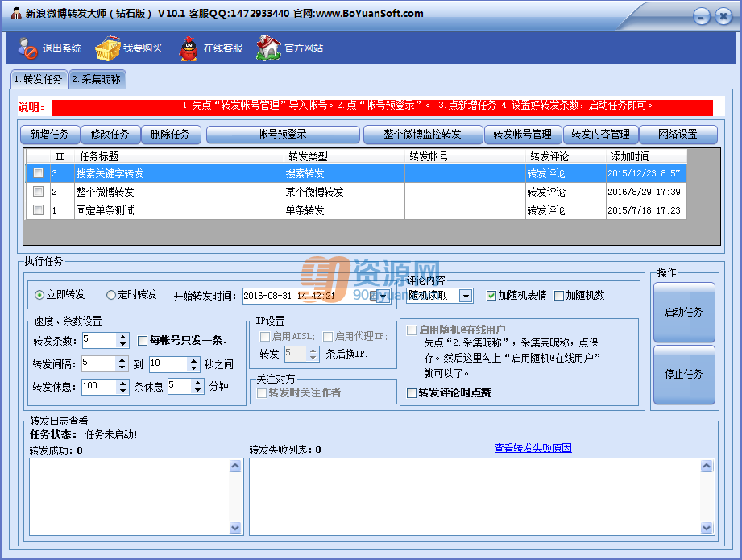The image size is (742, 560).
Task: Decrease the 转发条数 spinner value
Action: 123,344
